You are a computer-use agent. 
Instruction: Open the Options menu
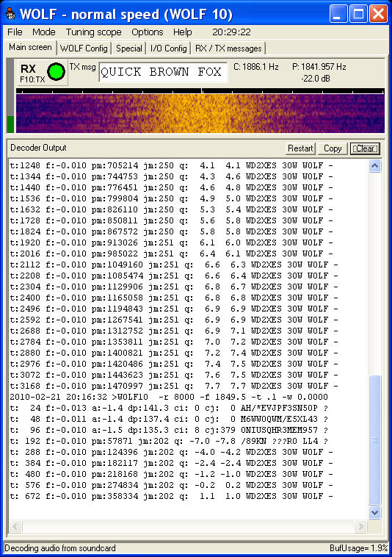click(x=148, y=32)
